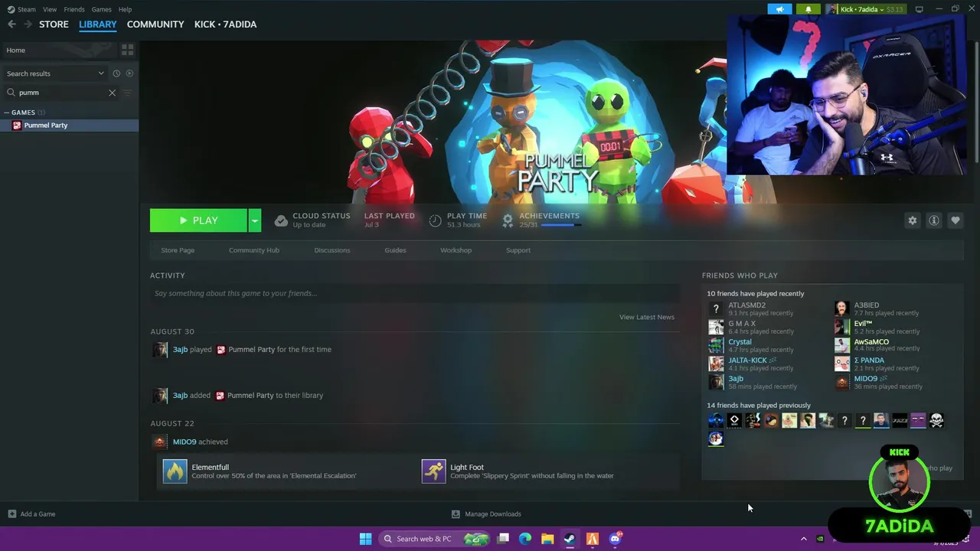980x551 pixels.
Task: Open the View menu
Action: [x=50, y=9]
